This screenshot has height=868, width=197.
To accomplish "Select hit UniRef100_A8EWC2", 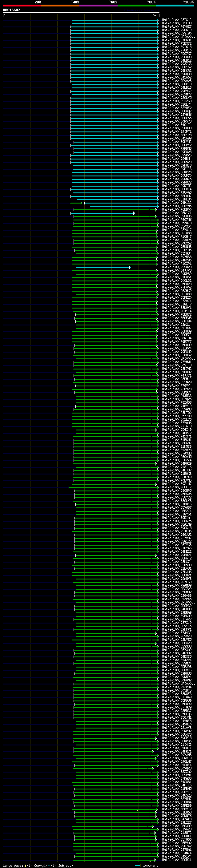I will coord(176,314).
